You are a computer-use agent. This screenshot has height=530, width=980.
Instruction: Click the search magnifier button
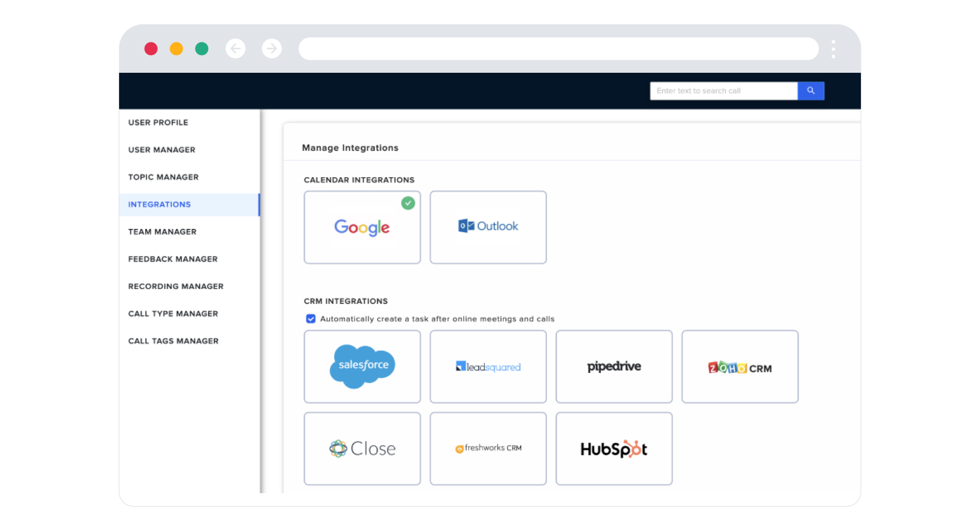point(811,90)
